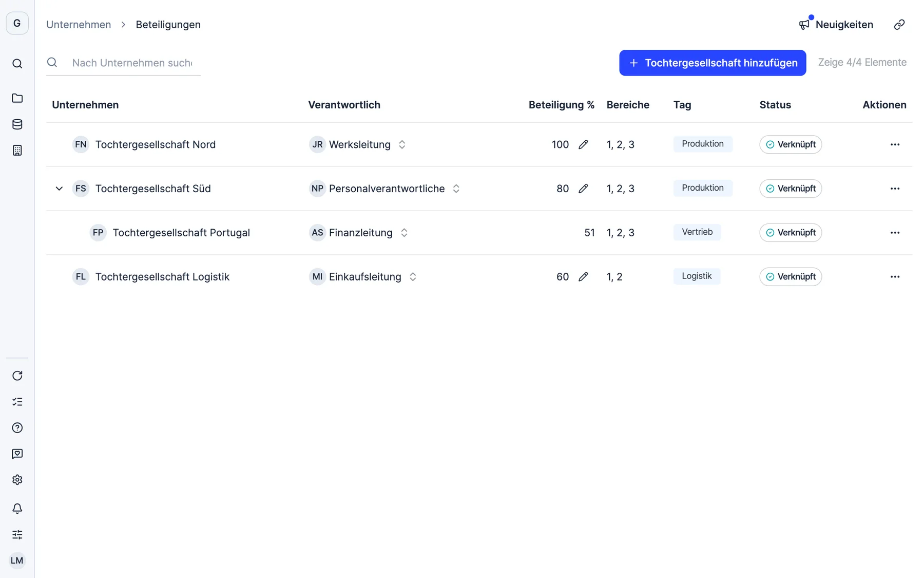Open actions menu for Tochtergesellschaft Portugal
Image resolution: width=924 pixels, height=578 pixels.
(895, 233)
